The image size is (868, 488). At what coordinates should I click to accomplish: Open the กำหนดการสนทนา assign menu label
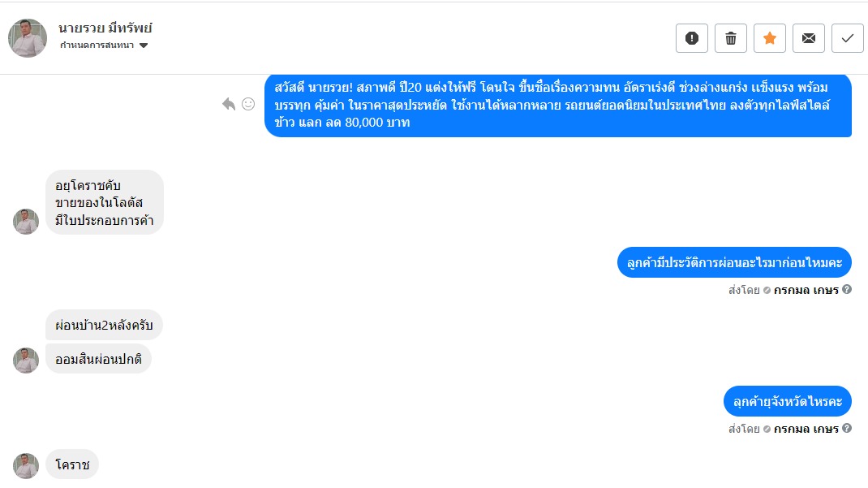click(x=97, y=45)
